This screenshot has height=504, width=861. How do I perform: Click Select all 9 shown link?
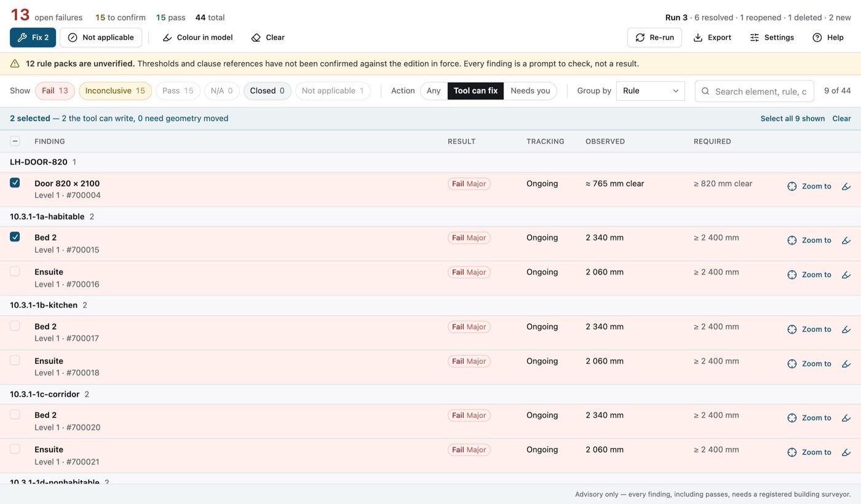pyautogui.click(x=793, y=119)
